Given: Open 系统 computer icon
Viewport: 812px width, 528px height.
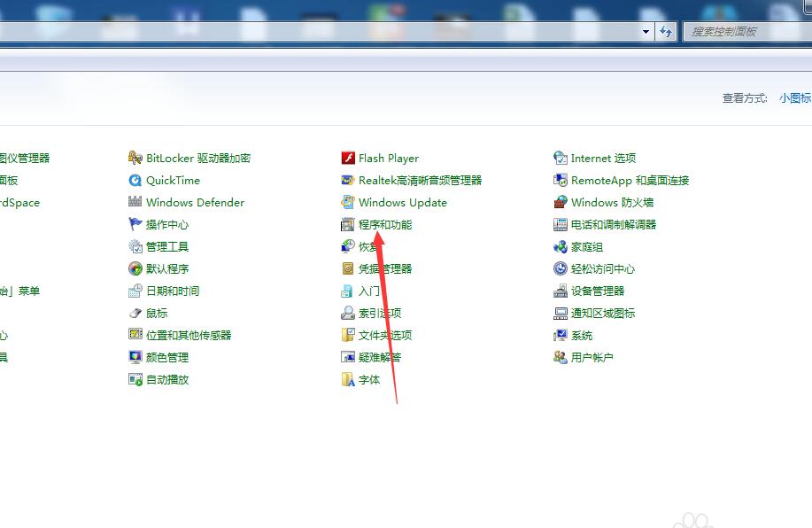Looking at the screenshot, I should (x=561, y=335).
